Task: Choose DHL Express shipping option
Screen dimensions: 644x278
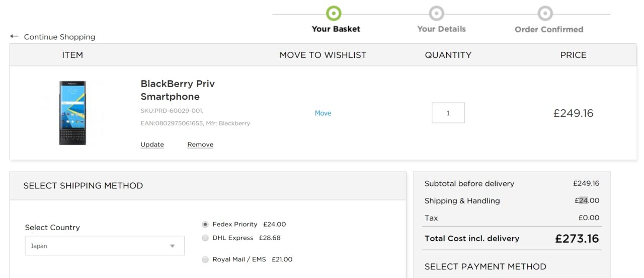Action: point(205,238)
